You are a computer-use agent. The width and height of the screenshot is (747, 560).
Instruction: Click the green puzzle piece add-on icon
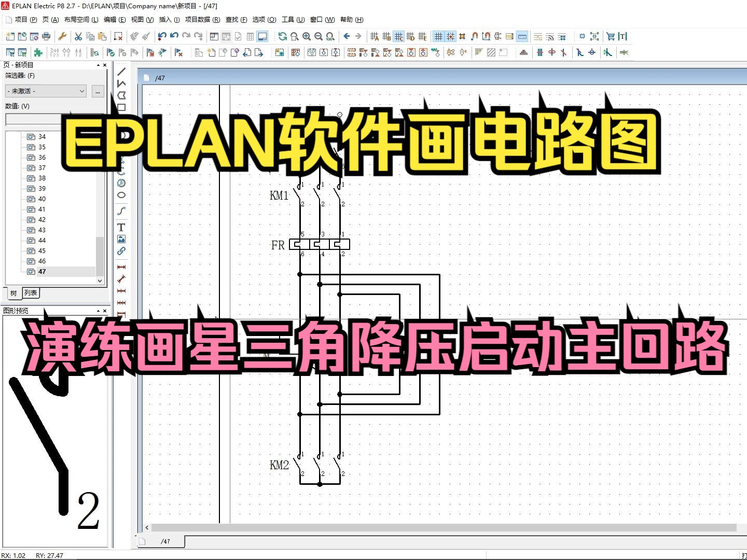(38, 52)
